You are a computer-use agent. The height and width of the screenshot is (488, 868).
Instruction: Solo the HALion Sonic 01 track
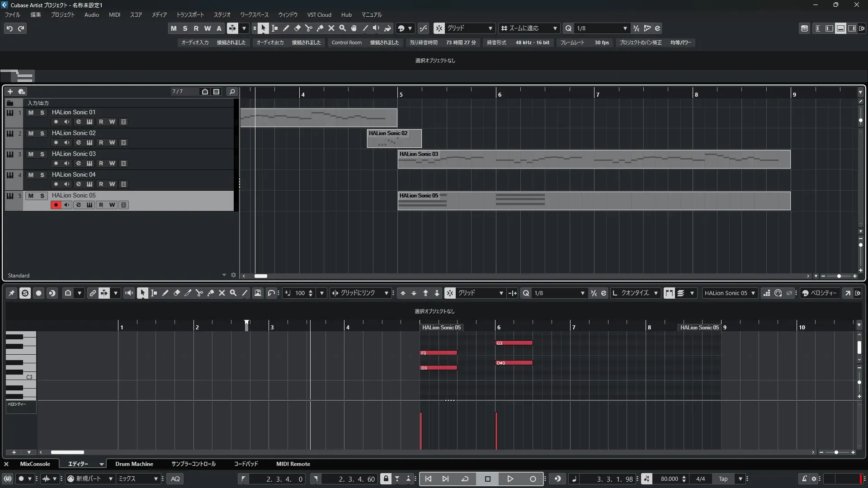42,113
